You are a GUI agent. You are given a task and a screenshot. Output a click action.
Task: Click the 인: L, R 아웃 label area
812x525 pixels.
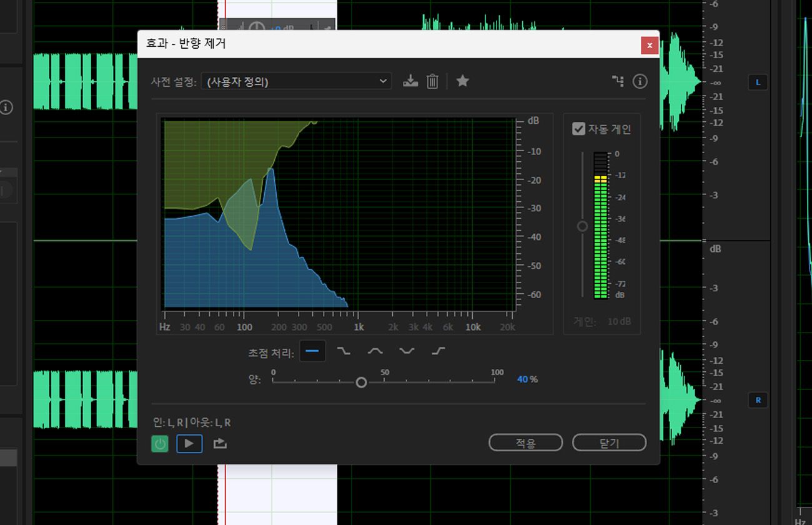(x=190, y=422)
